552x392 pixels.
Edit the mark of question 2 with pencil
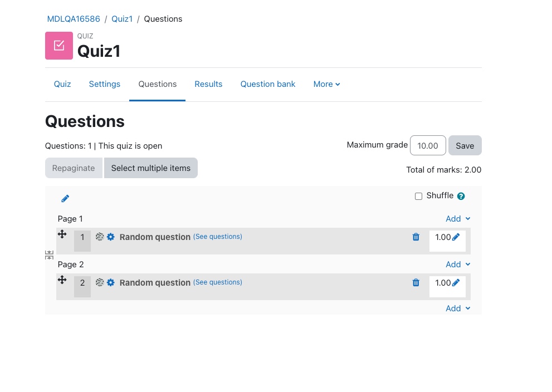[x=456, y=282]
